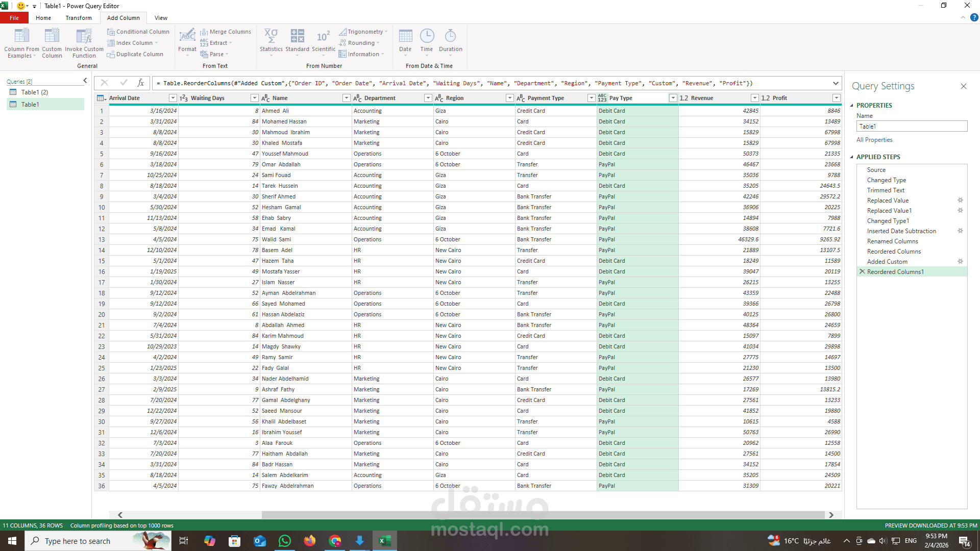The width and height of the screenshot is (980, 551).
Task: Click Invoke Custom Function icon
Action: pyautogui.click(x=84, y=36)
